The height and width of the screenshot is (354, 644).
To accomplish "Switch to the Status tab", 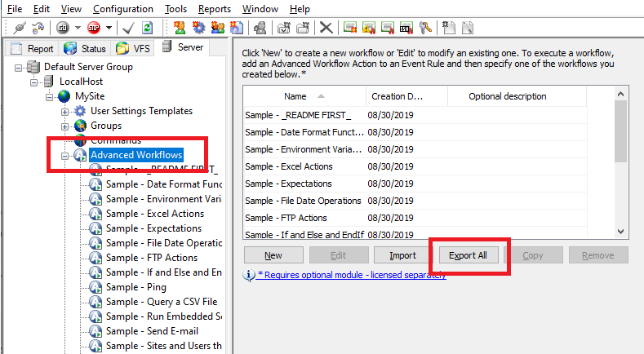I will point(85,49).
